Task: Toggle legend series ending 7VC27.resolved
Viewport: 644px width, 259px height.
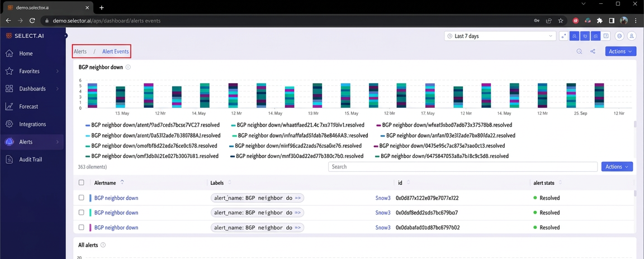Action: point(153,124)
